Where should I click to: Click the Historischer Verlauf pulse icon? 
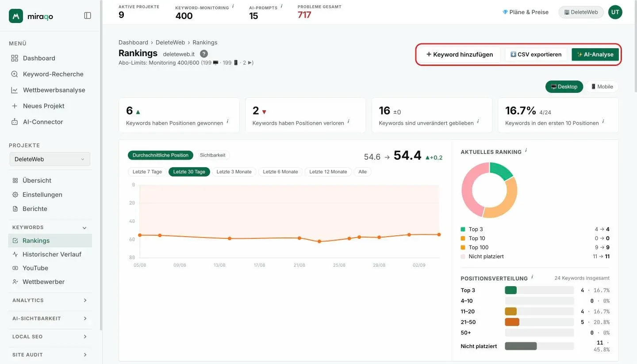coord(15,254)
